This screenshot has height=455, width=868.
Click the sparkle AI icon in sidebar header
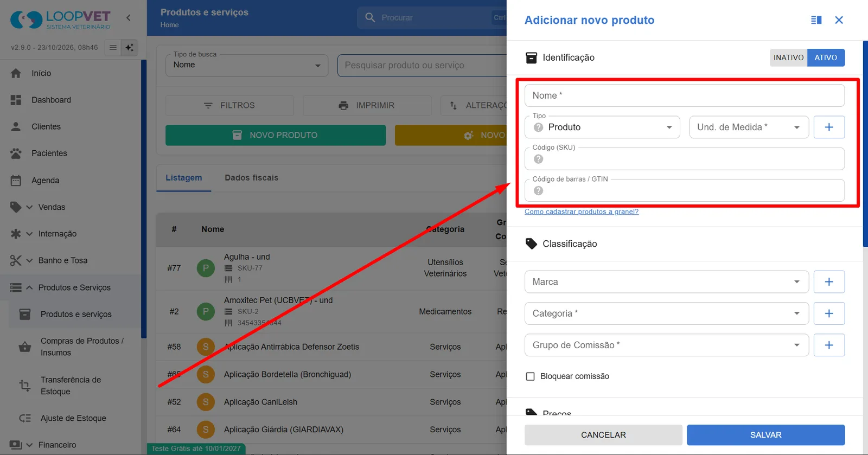click(130, 48)
